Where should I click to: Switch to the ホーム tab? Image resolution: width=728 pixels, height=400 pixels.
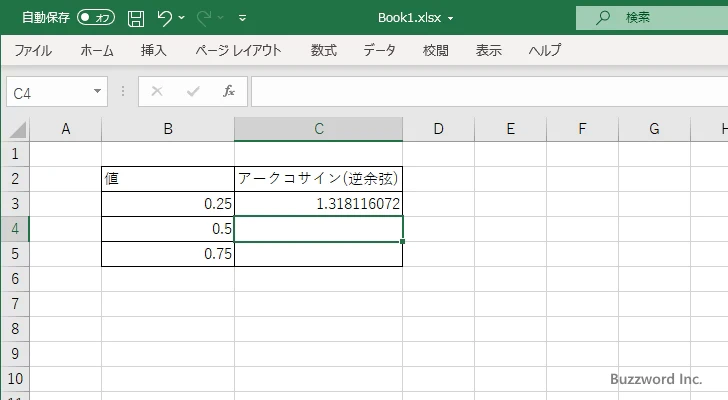pos(97,50)
